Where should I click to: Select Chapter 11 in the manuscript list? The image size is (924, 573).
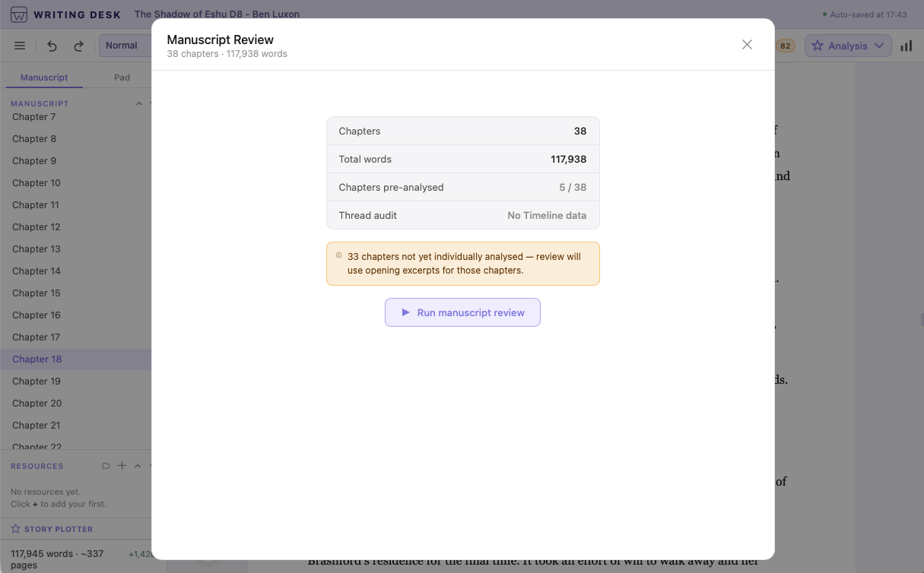click(76, 205)
